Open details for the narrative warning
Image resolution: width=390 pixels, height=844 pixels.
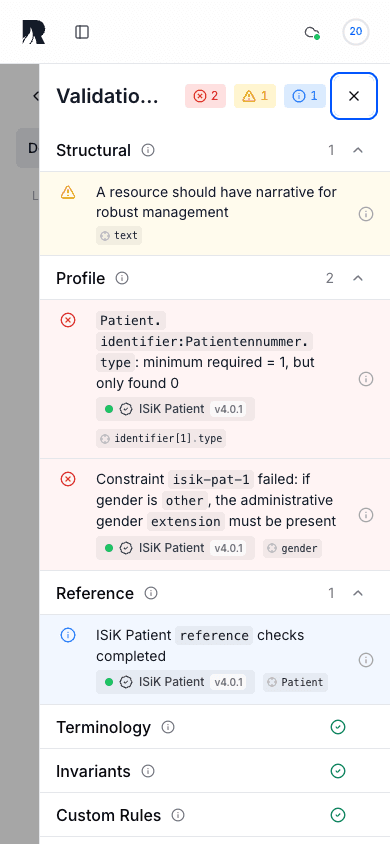(366, 214)
